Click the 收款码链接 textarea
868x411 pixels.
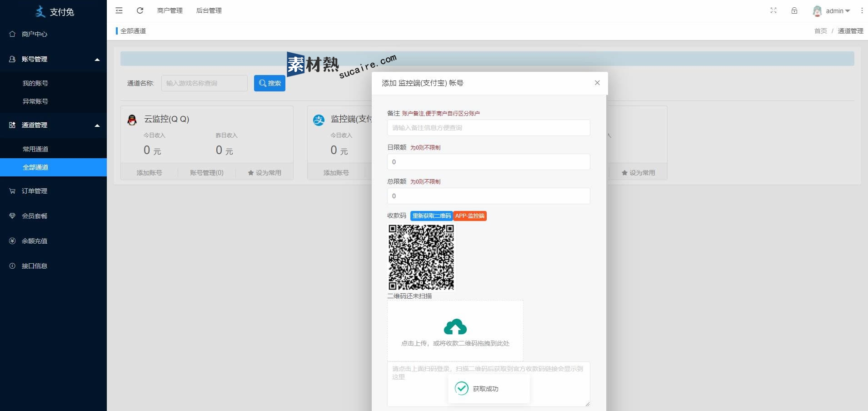(x=489, y=384)
